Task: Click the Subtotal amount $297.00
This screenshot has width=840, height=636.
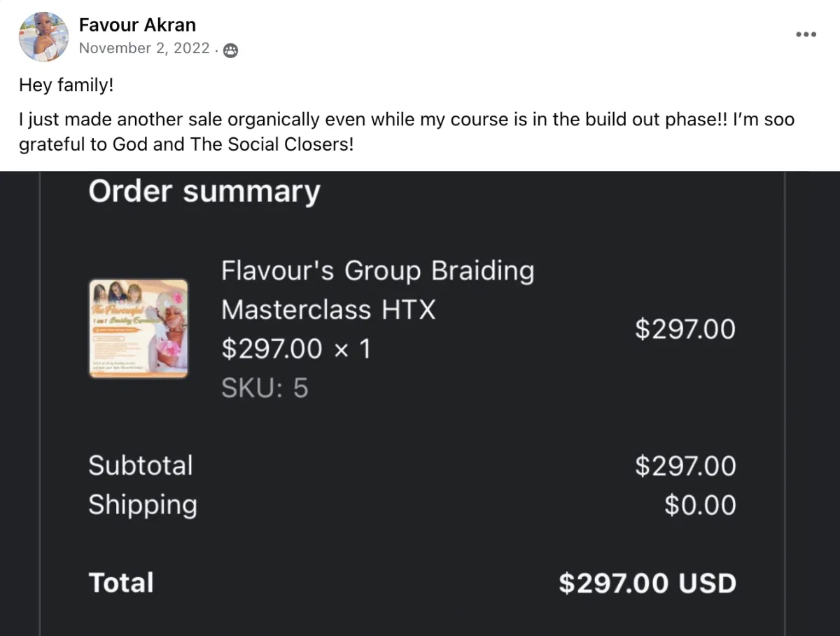Action: pyautogui.click(x=685, y=466)
